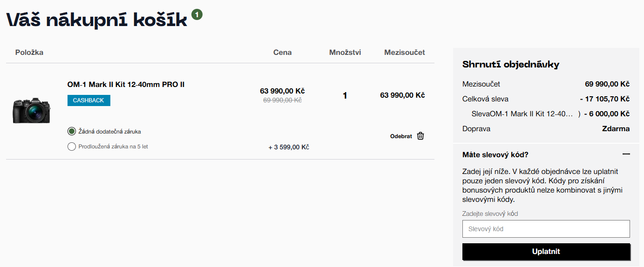Open the 'Prodloužená záruka' label link
Image resolution: width=644 pixels, height=267 pixels.
(x=103, y=147)
